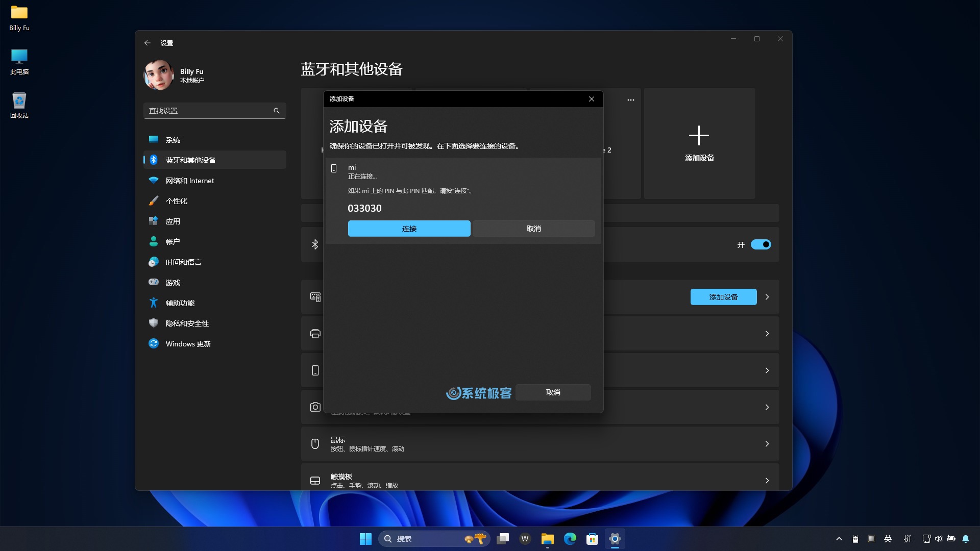Viewport: 980px width, 551px height.
Task: Select the mi phone device icon
Action: tap(334, 168)
